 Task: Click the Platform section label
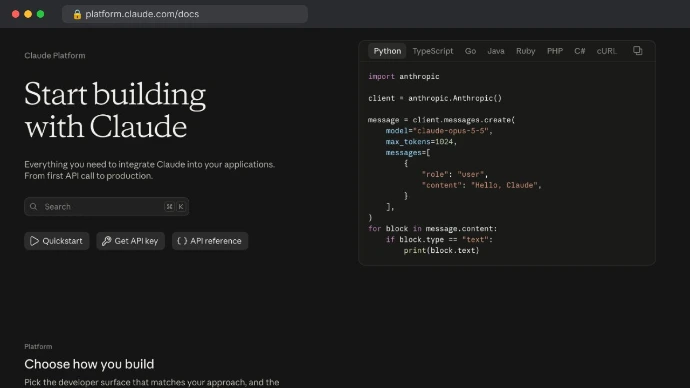(38, 347)
